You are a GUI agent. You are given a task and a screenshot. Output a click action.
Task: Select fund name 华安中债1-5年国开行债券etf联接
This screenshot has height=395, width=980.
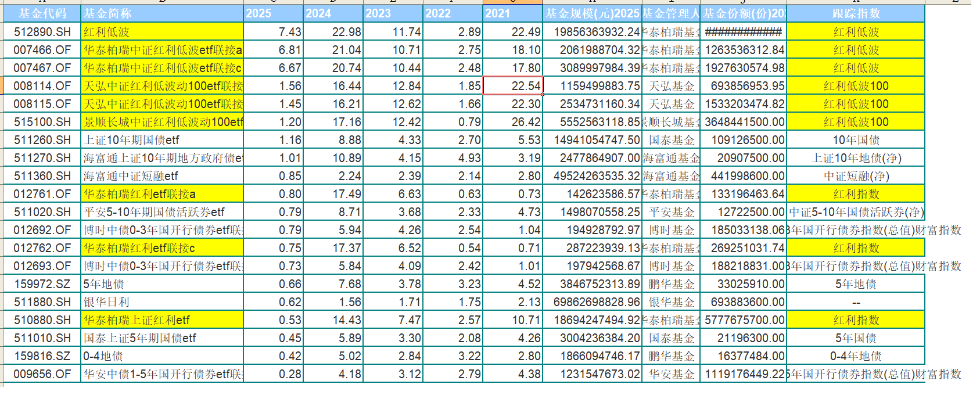pos(162,374)
